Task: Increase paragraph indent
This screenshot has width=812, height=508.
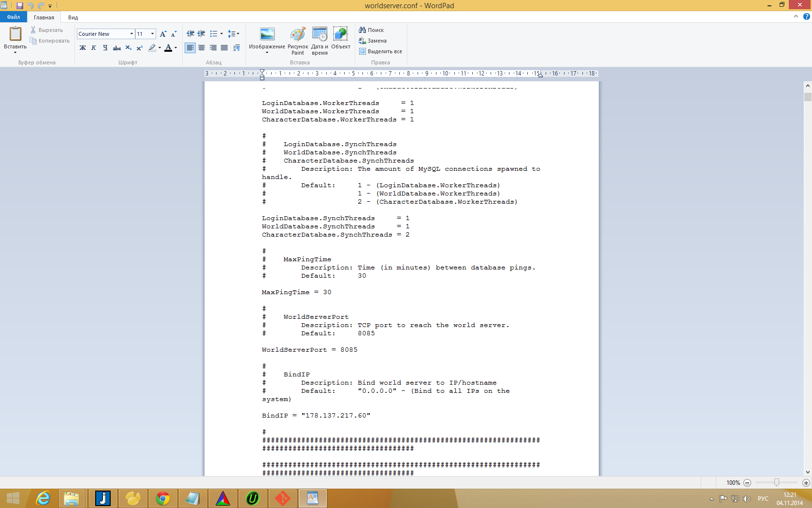Action: coord(202,34)
